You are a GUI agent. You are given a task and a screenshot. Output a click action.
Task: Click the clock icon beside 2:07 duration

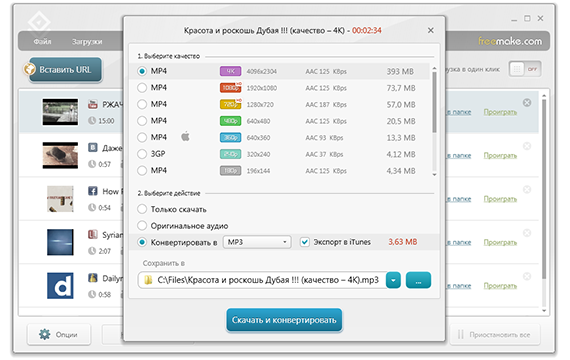pyautogui.click(x=92, y=251)
